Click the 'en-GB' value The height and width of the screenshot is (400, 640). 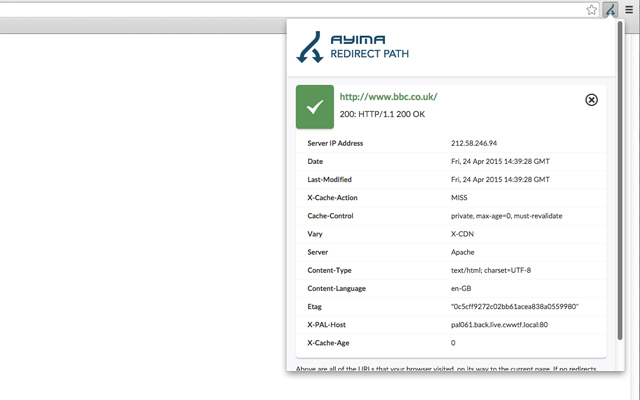click(461, 289)
